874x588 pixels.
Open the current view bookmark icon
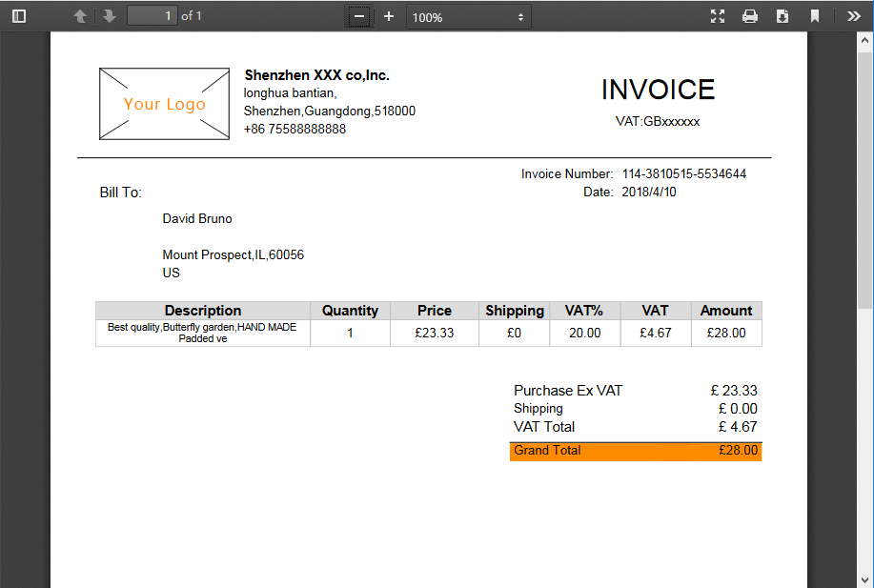(815, 16)
